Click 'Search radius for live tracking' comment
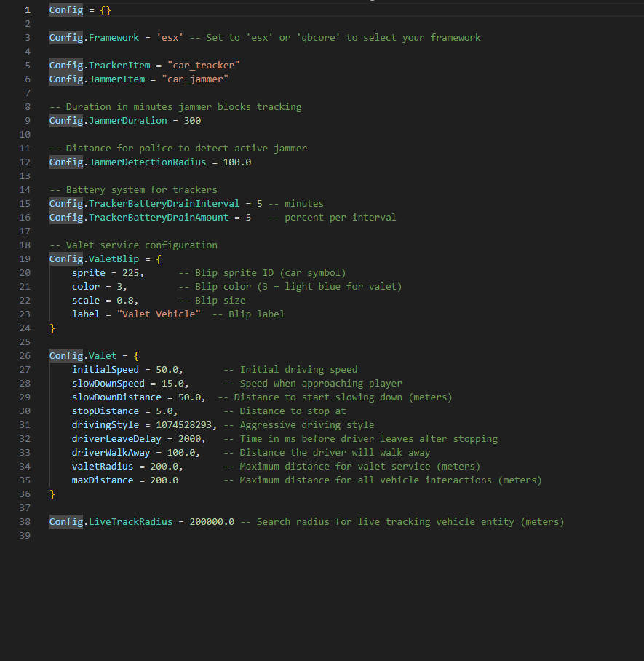Screen dimensions: 644x661 [402, 522]
